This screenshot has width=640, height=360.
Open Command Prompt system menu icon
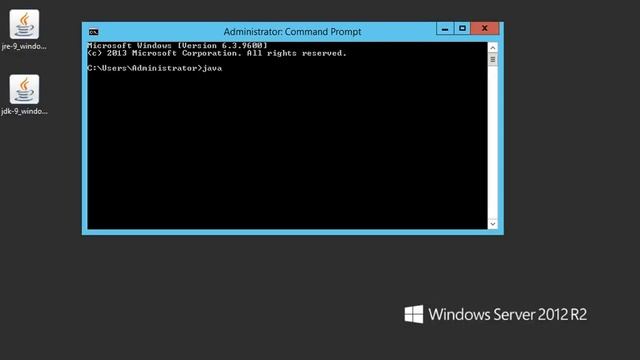click(93, 32)
